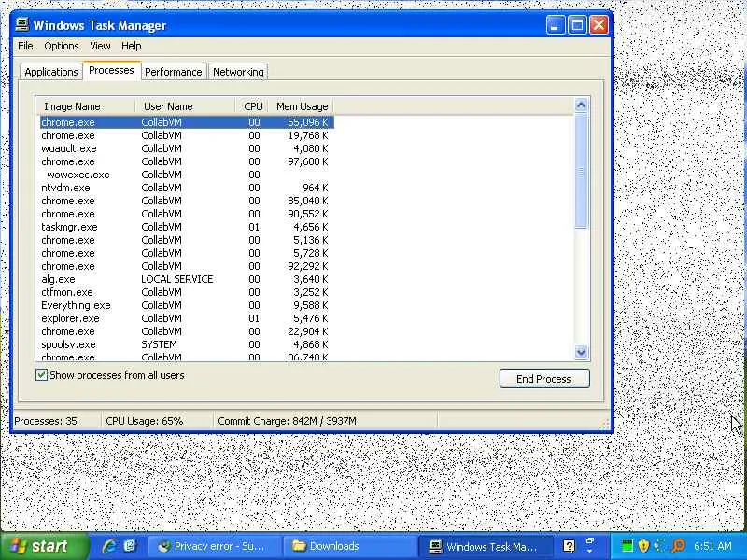Click scrollbar up arrow in process list
The height and width of the screenshot is (560, 747).
pos(581,105)
